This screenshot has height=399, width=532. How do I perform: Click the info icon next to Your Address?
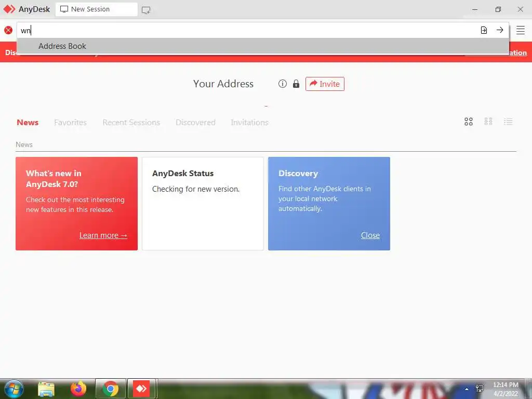pyautogui.click(x=282, y=84)
